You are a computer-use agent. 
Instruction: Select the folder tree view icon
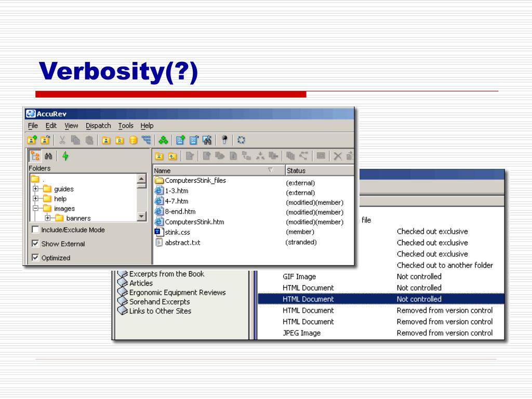(35, 156)
